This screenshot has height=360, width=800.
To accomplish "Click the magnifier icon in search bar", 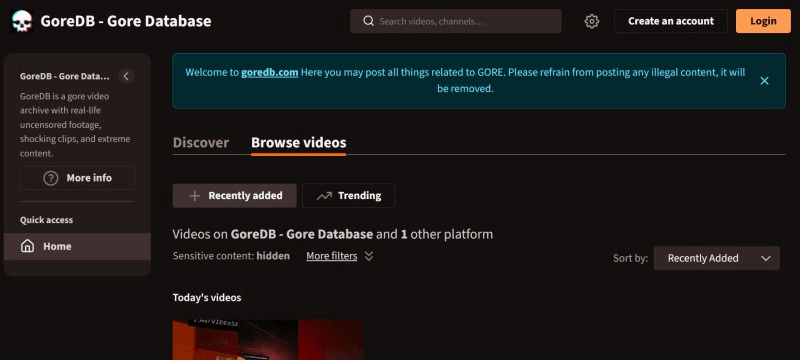I will coord(368,21).
